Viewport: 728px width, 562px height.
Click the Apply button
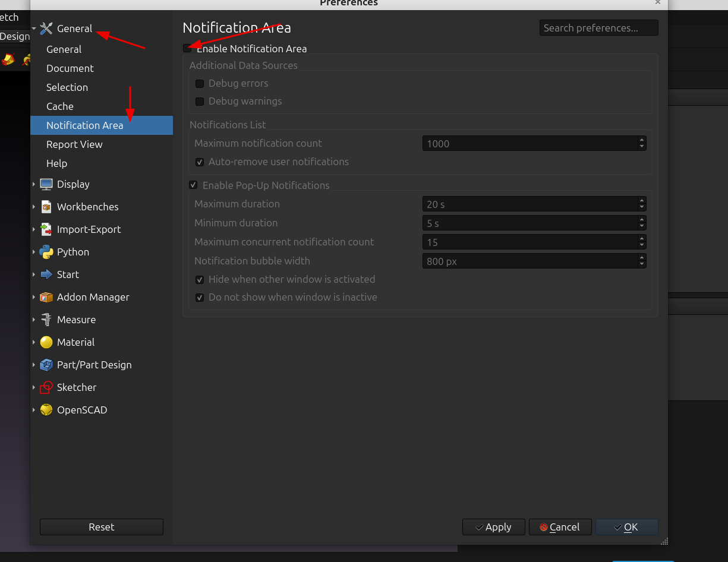pyautogui.click(x=494, y=527)
